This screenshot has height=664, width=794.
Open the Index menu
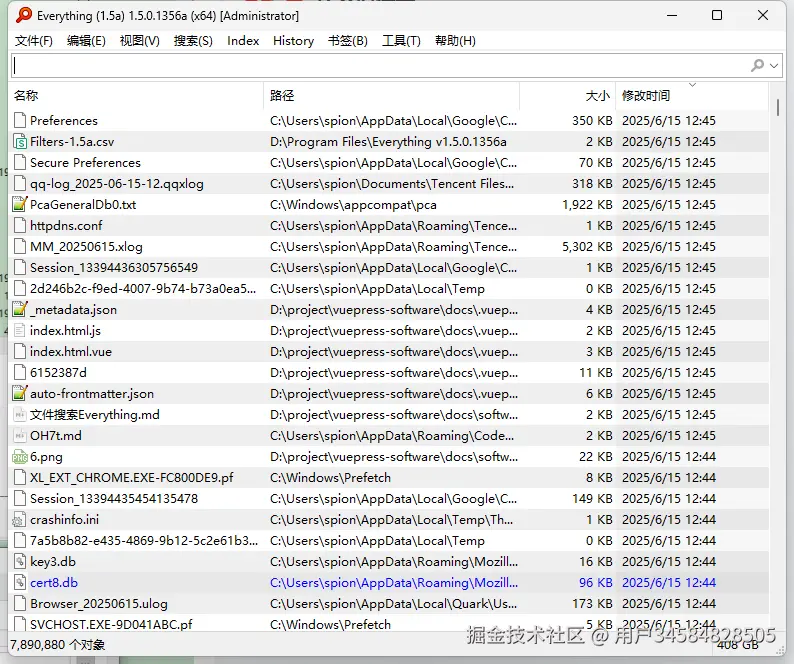pyautogui.click(x=243, y=41)
